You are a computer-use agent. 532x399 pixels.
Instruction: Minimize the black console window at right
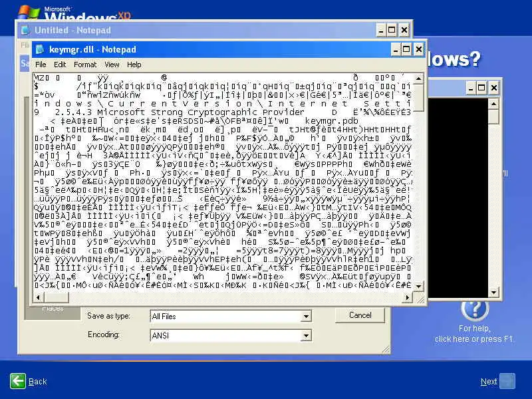(470, 88)
